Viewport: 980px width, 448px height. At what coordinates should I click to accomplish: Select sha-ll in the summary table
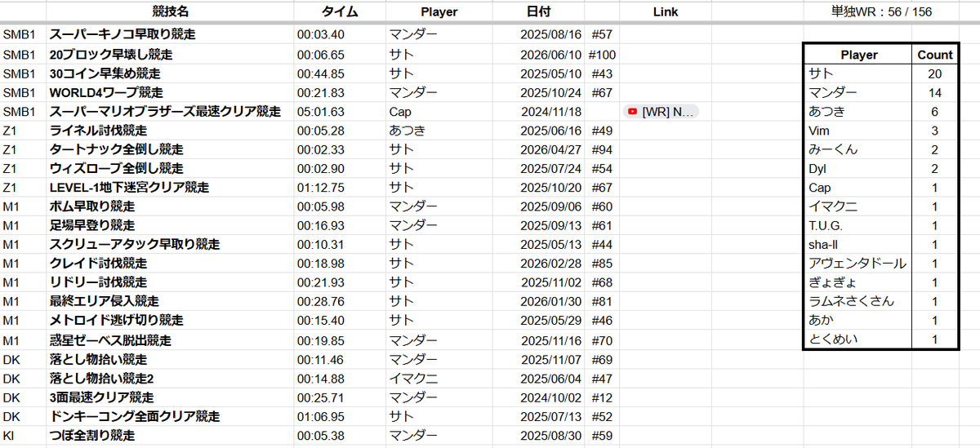pos(858,244)
